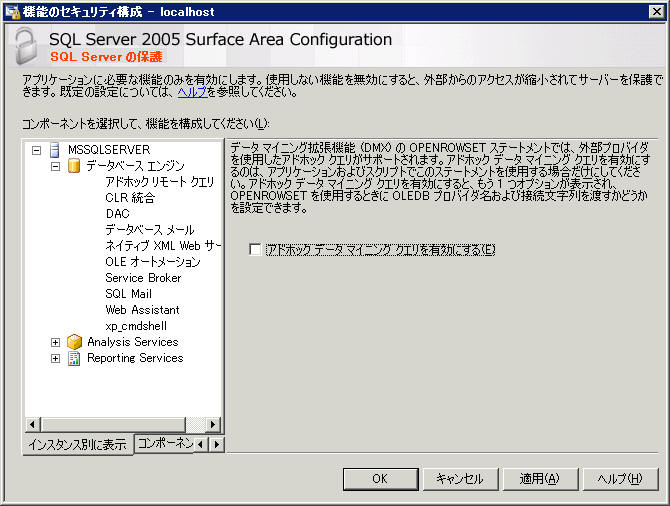Click the ヘルプ(H) button
This screenshot has width=670, height=506.
[620, 479]
